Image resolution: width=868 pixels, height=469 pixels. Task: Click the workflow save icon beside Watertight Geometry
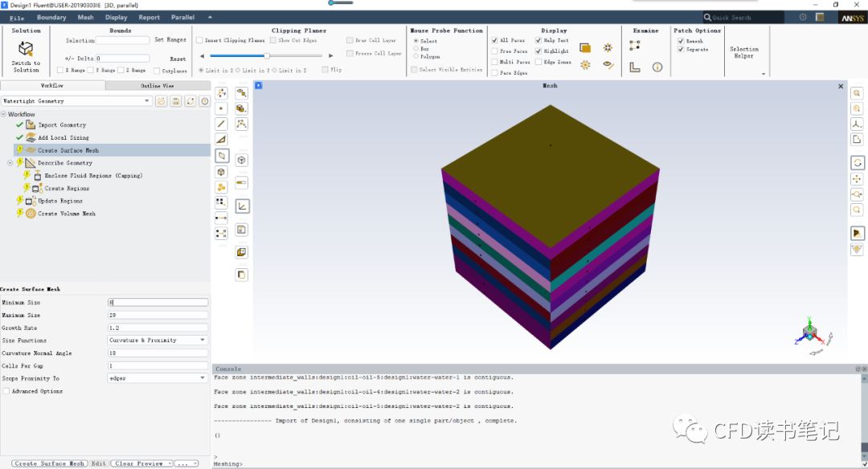pyautogui.click(x=176, y=101)
